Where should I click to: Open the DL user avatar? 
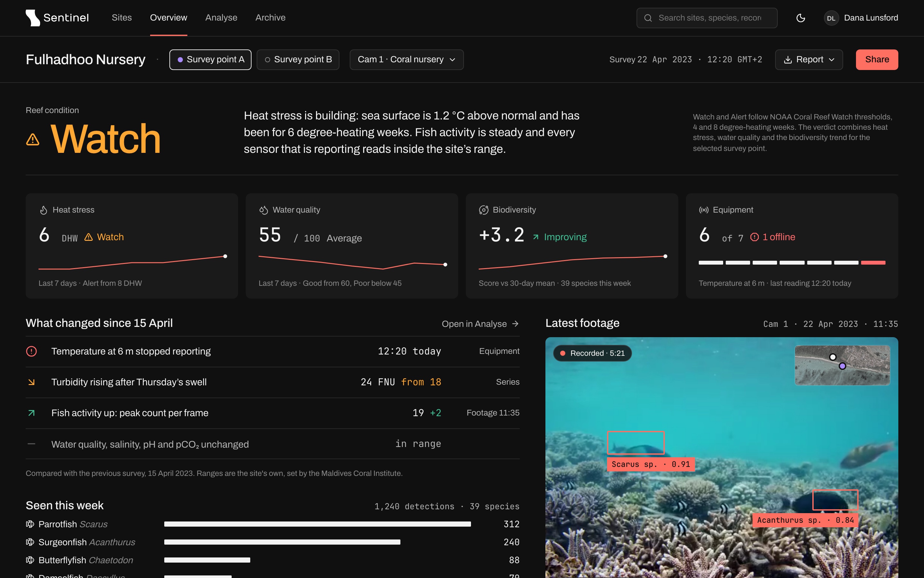click(831, 18)
